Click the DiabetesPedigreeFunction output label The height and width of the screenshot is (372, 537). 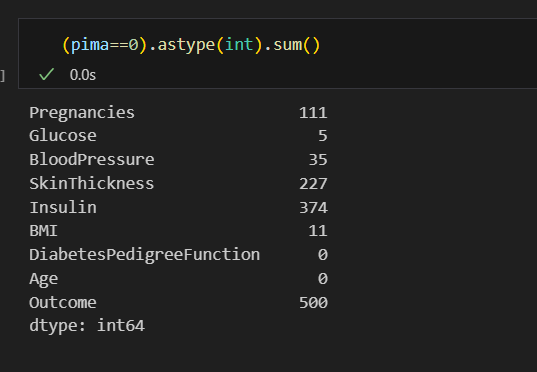145,255
